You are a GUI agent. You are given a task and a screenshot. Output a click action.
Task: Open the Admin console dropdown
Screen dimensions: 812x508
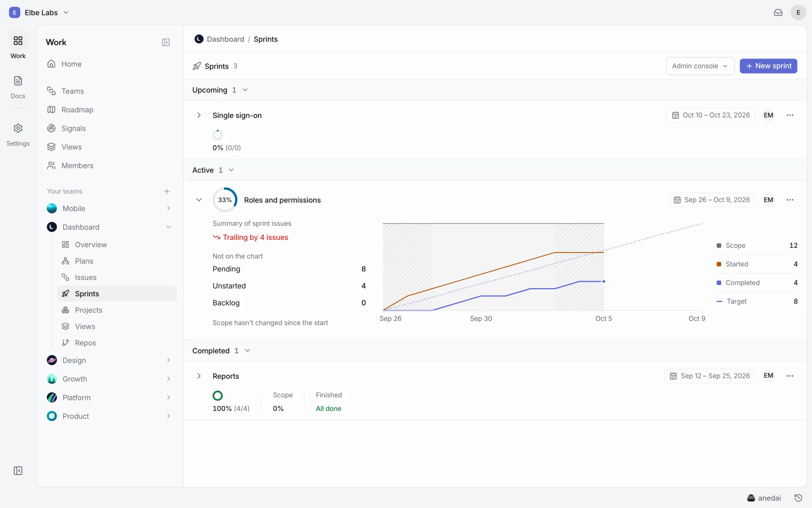point(700,66)
